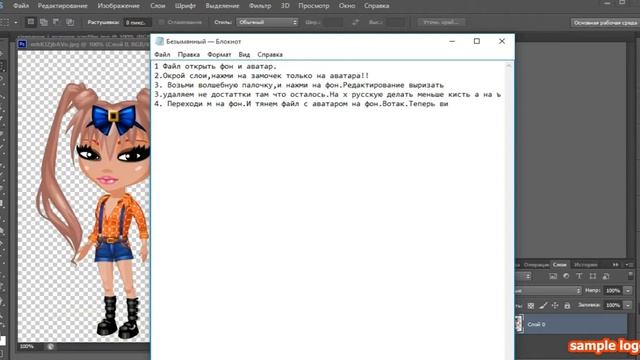
Task: Open Photoshop 3D menu
Action: (x=285, y=6)
